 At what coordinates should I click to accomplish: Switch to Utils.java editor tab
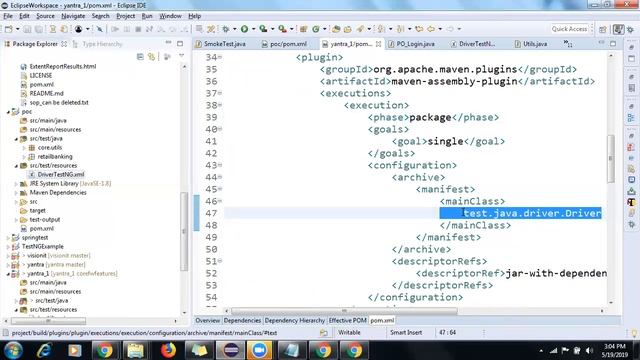pos(531,44)
